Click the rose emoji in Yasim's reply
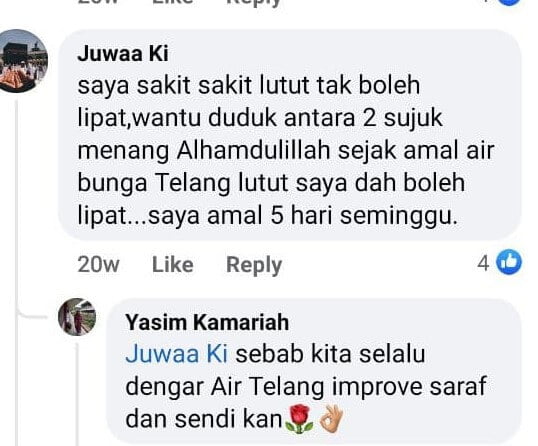 [x=299, y=419]
